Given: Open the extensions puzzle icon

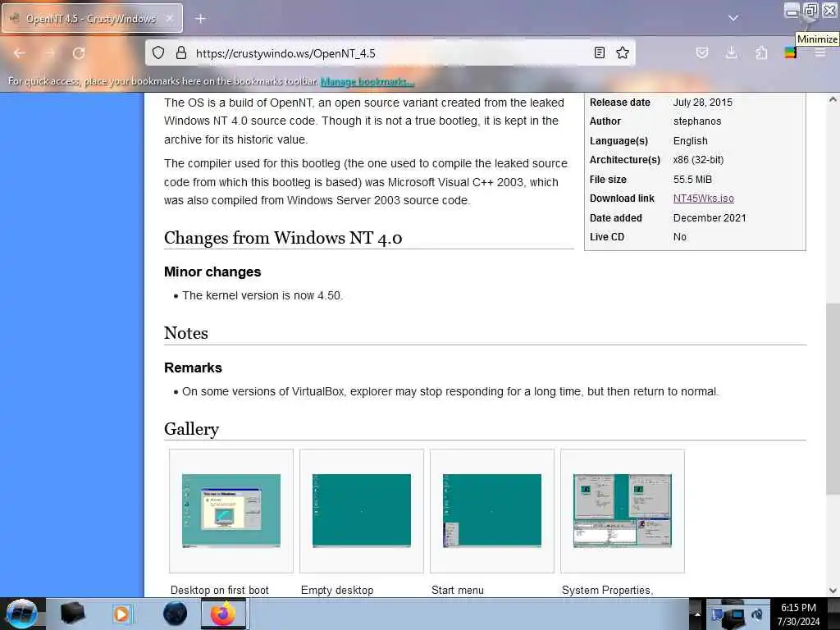Looking at the screenshot, I should tap(761, 52).
